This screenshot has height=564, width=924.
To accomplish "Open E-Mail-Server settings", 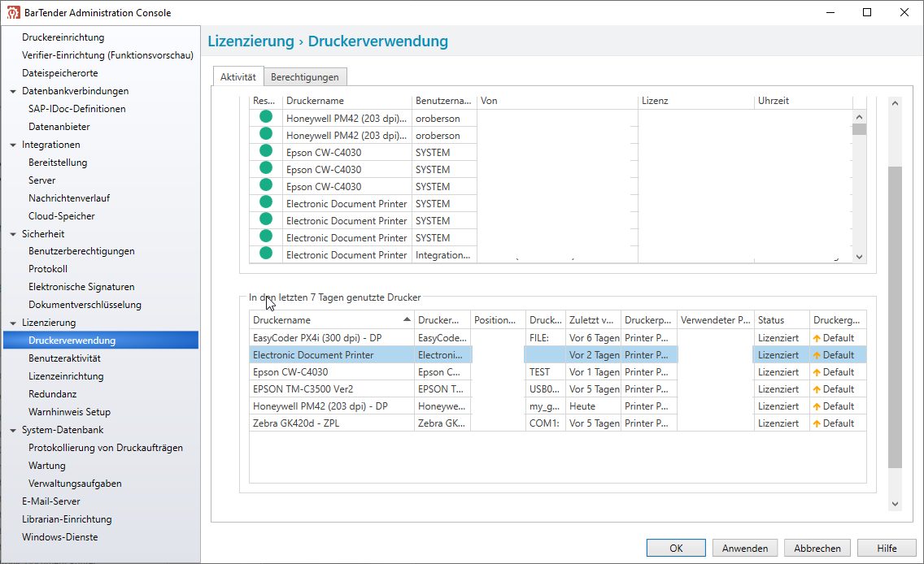I will pyautogui.click(x=51, y=501).
